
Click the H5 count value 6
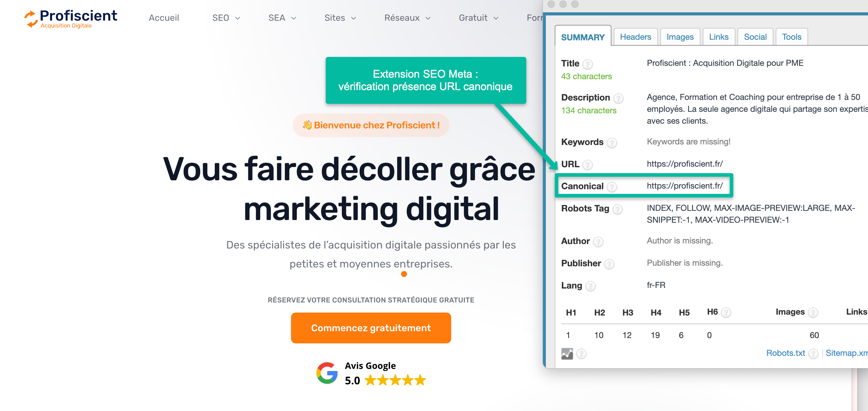681,335
